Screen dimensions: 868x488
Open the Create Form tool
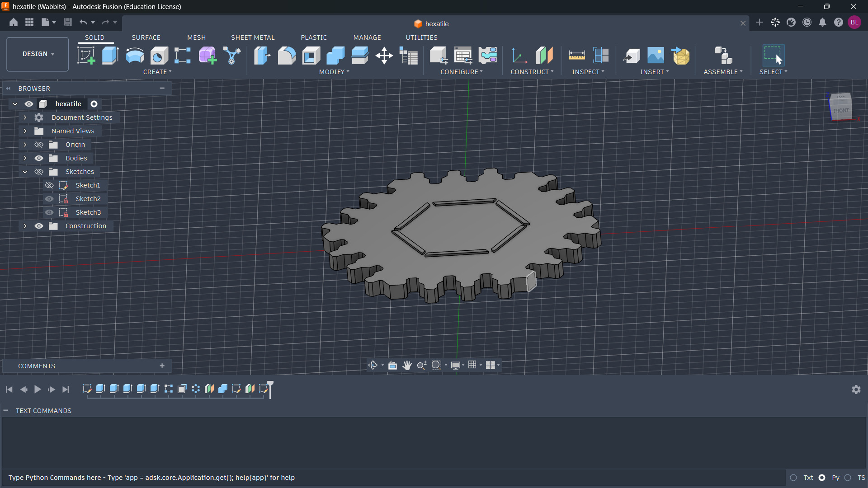pyautogui.click(x=208, y=56)
